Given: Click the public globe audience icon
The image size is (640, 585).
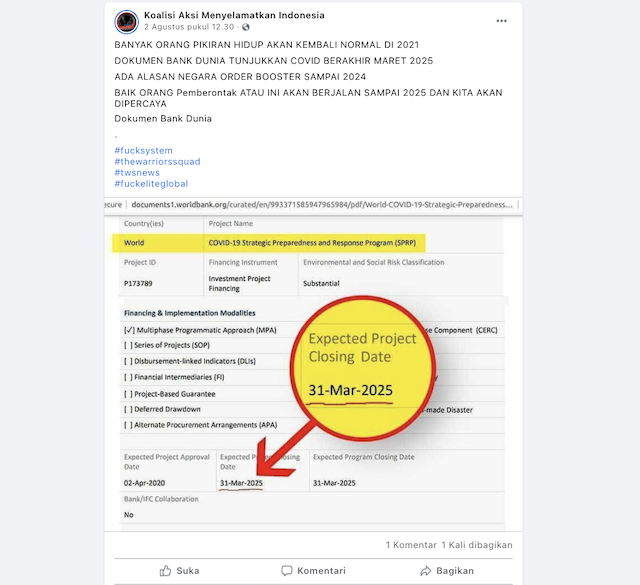Looking at the screenshot, I should tap(246, 27).
